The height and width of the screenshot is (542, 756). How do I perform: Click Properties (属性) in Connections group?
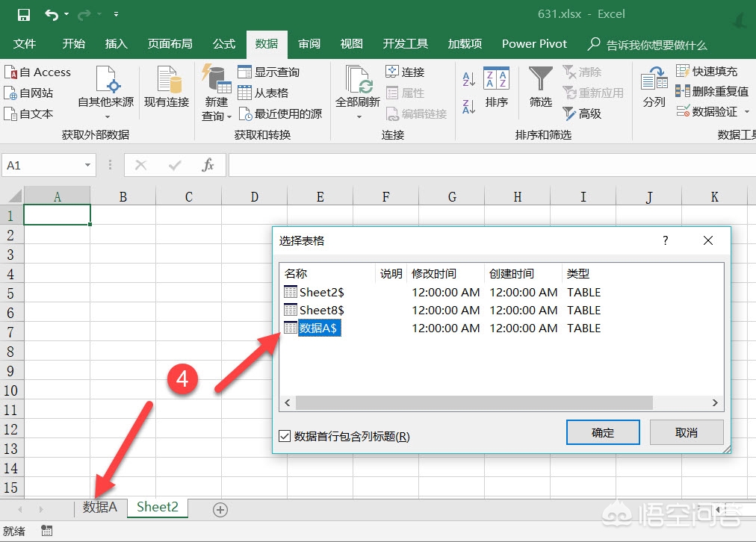click(405, 93)
